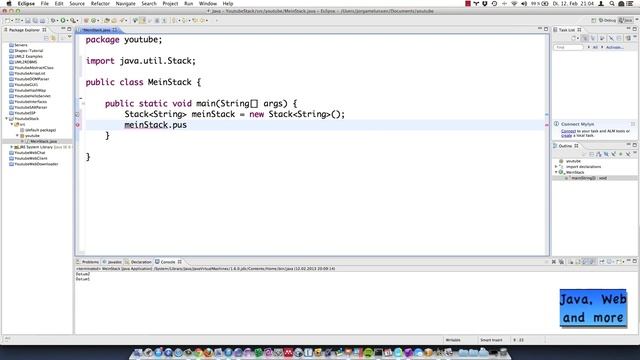Switch to the MeinStack.java editor tab
Screen dimensions: 640x360
pos(97,30)
